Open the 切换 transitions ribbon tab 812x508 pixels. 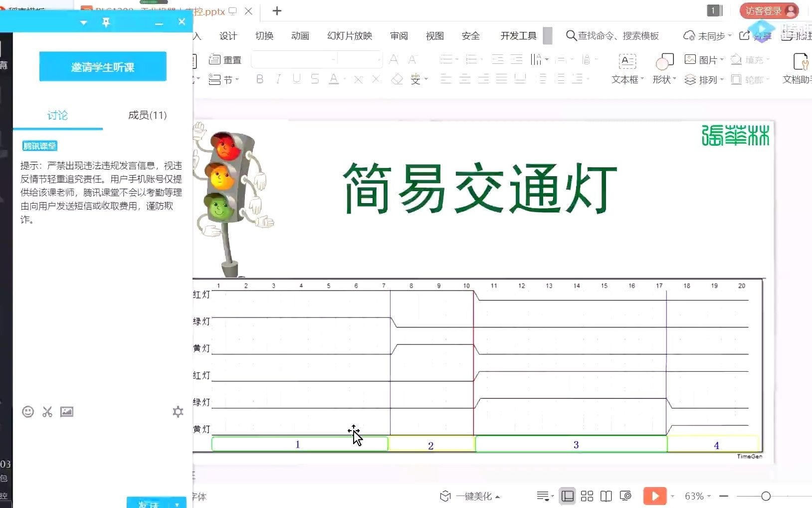pos(264,36)
